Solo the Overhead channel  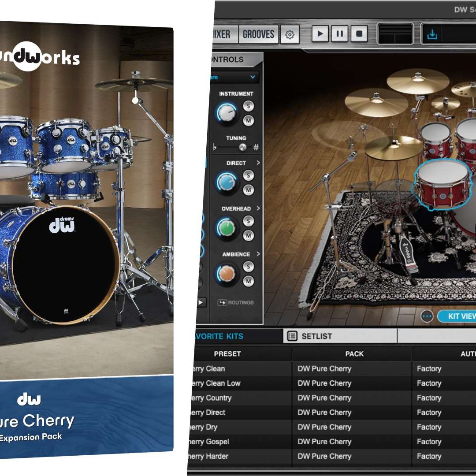click(248, 221)
